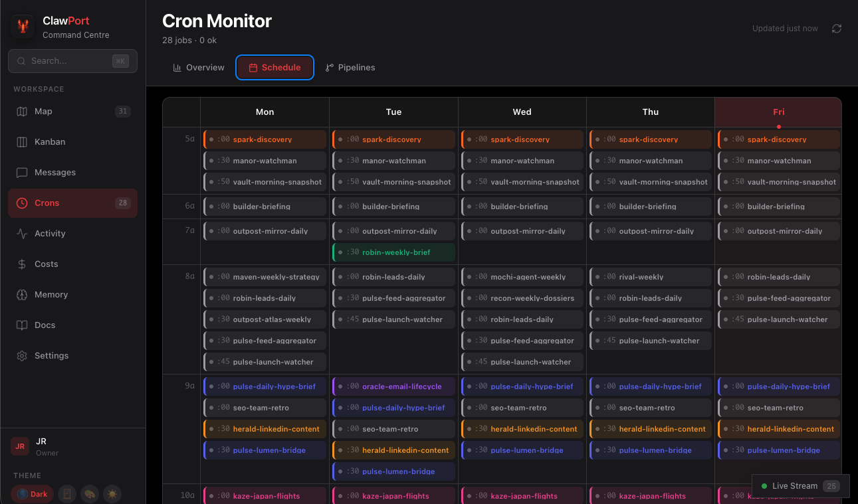Open Monday's maven-weekly-strategy job

click(265, 277)
